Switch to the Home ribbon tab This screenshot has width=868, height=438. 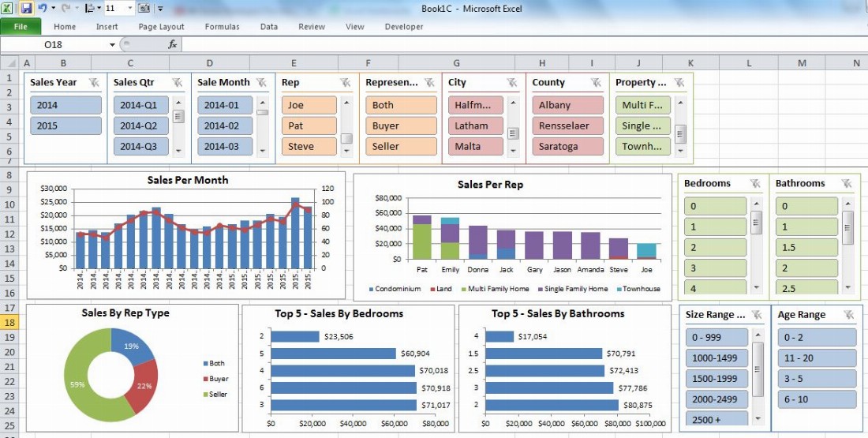pyautogui.click(x=65, y=27)
